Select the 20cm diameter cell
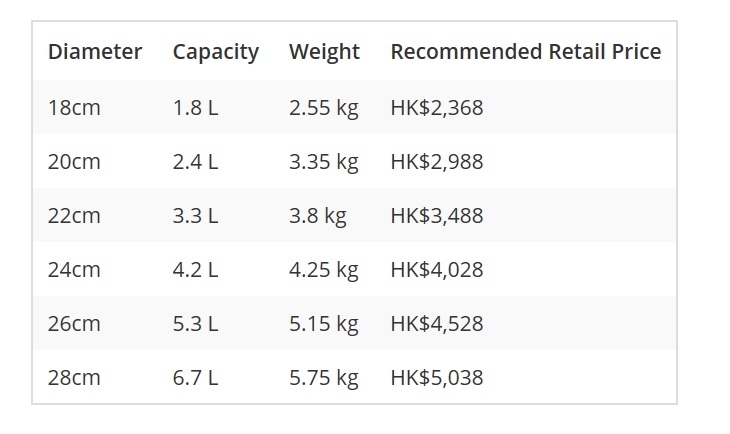730x434 pixels. [74, 162]
